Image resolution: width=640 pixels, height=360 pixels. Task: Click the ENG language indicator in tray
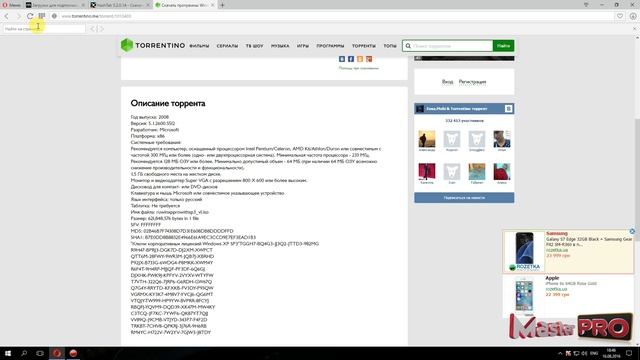point(594,353)
